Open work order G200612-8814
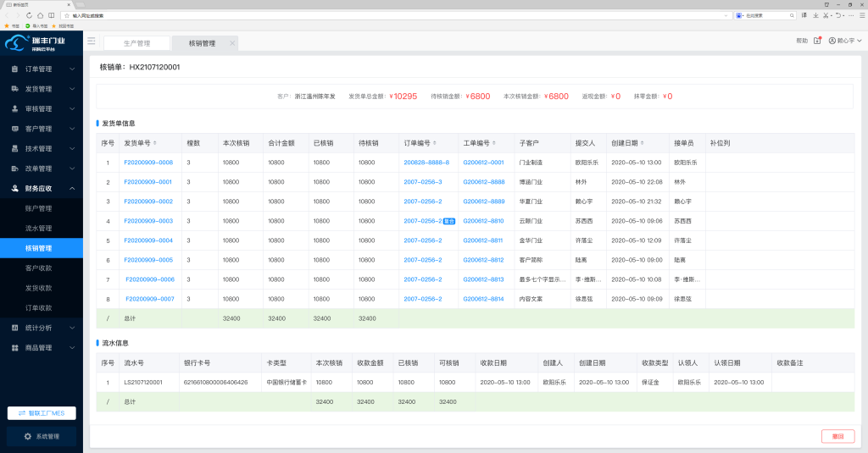 point(484,299)
